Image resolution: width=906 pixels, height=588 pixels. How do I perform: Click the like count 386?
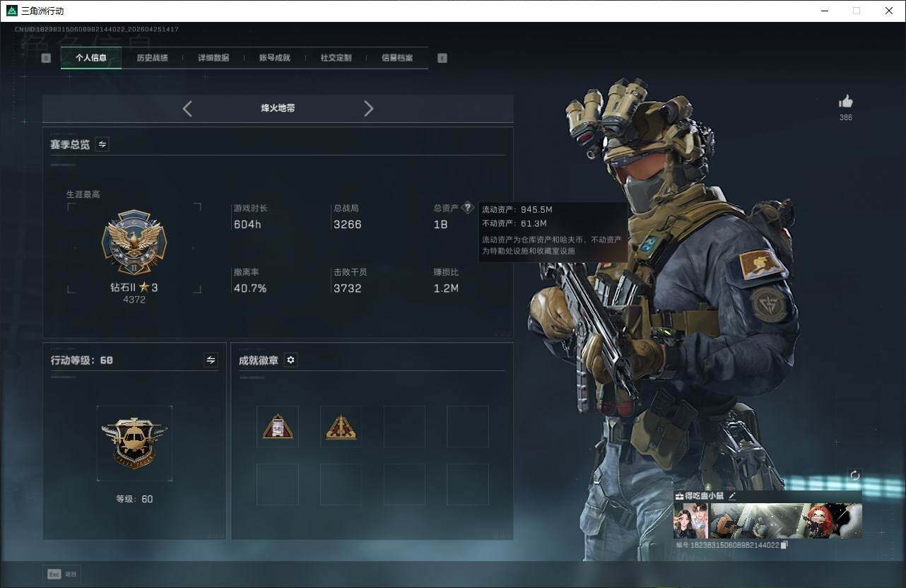tap(846, 117)
